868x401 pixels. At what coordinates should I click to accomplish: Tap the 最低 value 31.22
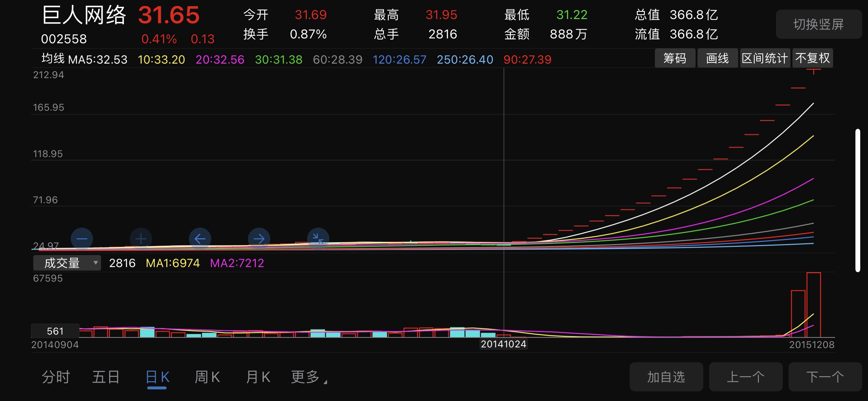(x=572, y=15)
